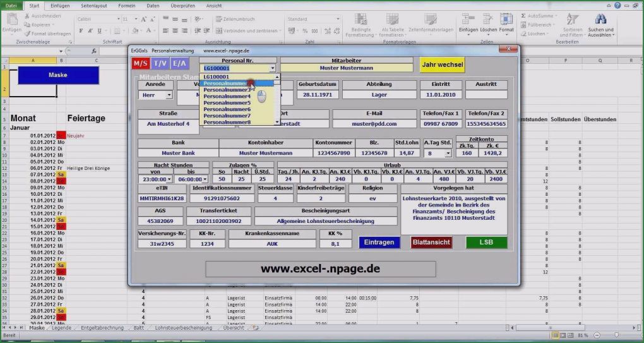Viewport: 644px width, 343px height.
Task: Select LG100001 in the dropdown list
Action: coord(217,77)
